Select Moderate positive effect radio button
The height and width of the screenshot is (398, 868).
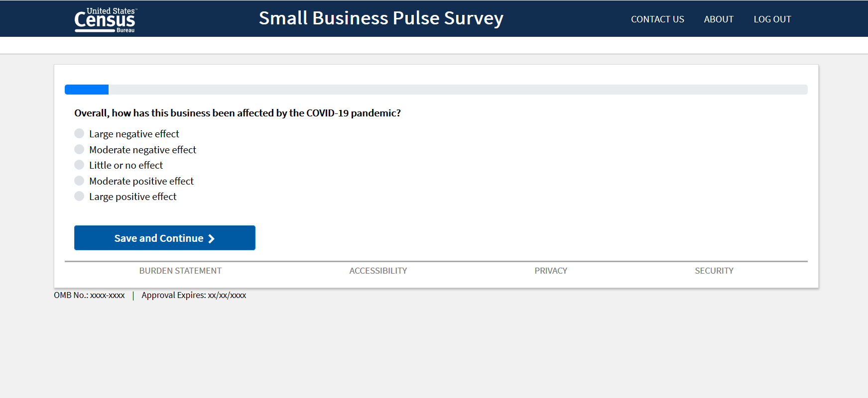click(79, 181)
